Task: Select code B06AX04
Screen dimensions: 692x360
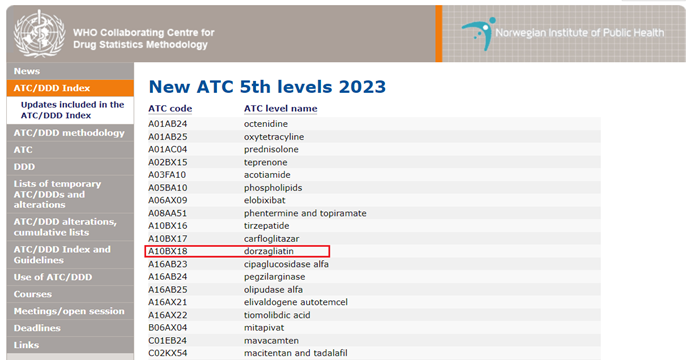Action: [x=167, y=328]
